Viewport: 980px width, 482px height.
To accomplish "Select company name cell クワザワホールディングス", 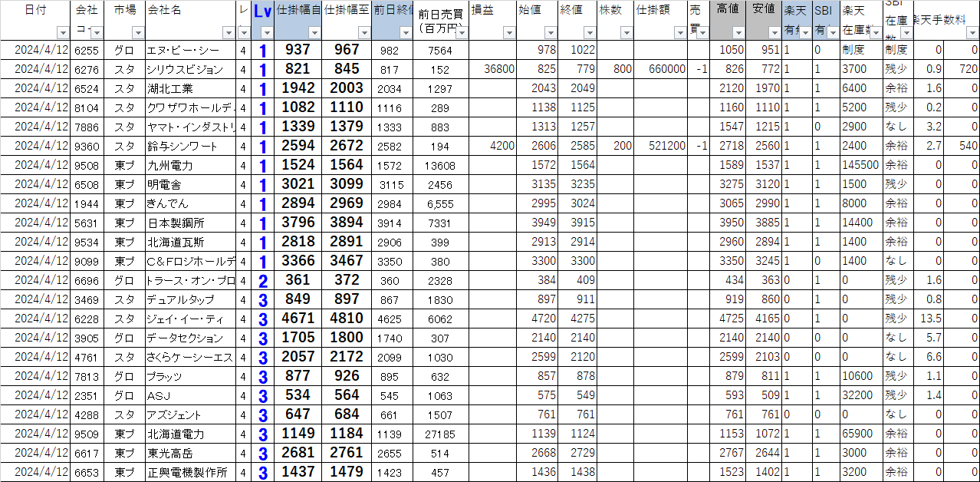I will coord(191,107).
